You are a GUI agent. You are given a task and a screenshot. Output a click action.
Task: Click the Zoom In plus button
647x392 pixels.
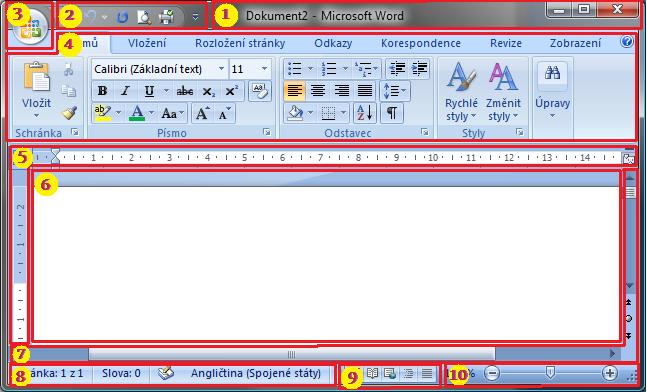point(609,373)
